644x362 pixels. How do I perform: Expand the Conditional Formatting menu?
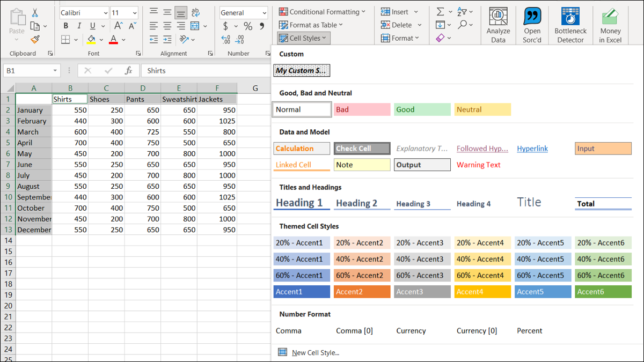click(x=321, y=12)
